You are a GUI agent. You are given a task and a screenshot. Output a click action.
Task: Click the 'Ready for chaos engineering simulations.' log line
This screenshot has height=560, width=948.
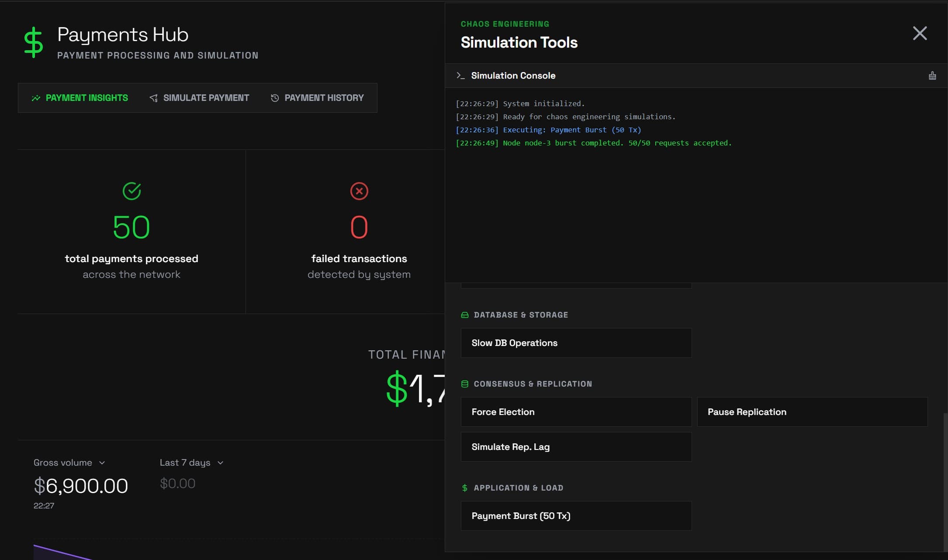pos(565,117)
